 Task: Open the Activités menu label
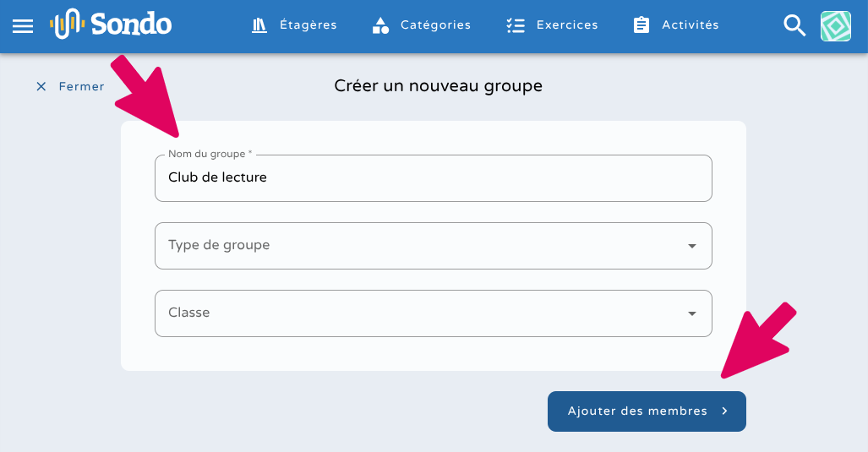coord(691,25)
